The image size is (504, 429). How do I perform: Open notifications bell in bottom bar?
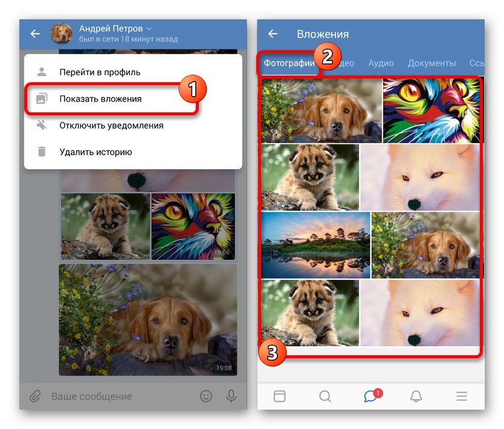coord(416,396)
